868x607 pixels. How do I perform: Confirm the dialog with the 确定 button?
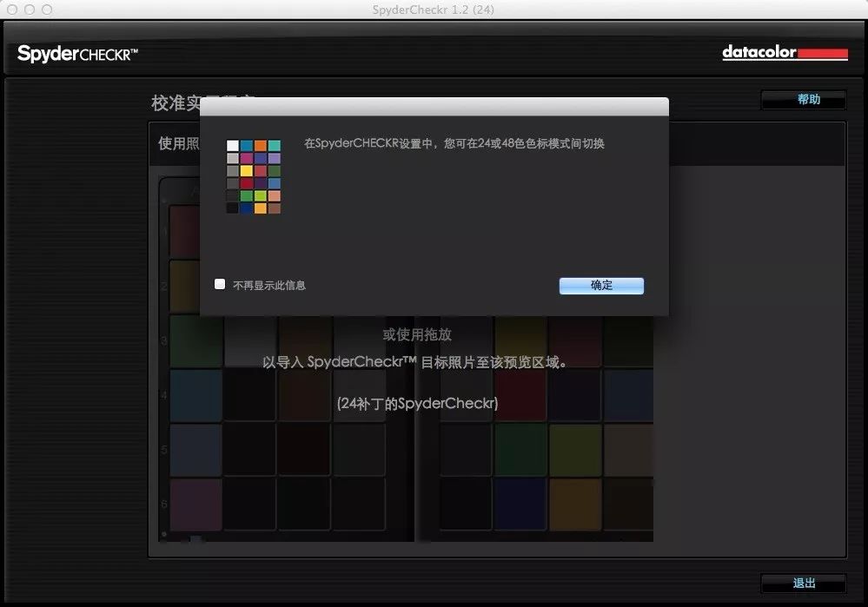pos(601,286)
